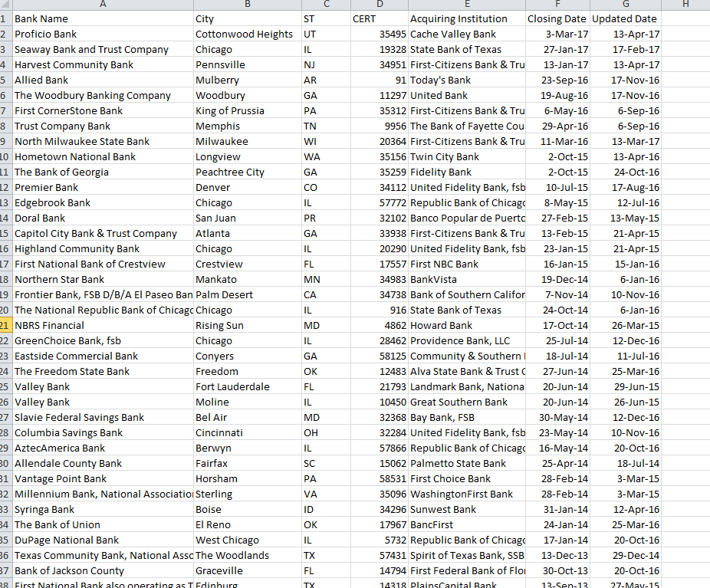Select the 'Cottonwood Heights' city cell
710x588 pixels.
pyautogui.click(x=247, y=34)
